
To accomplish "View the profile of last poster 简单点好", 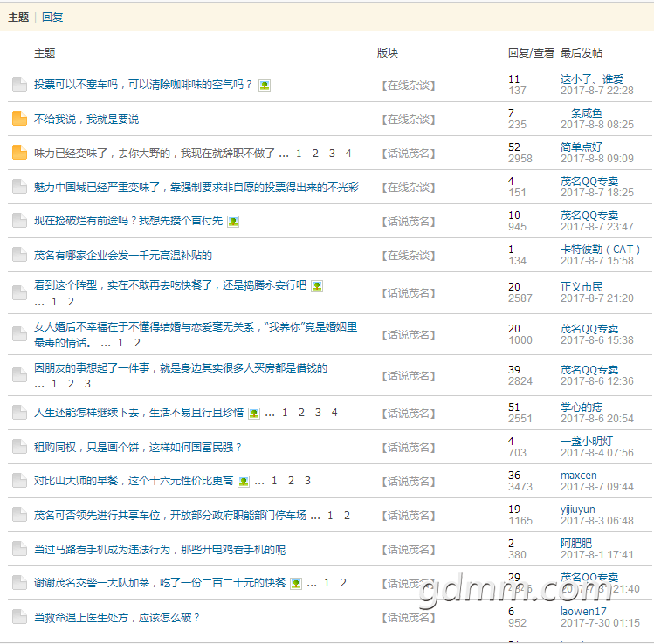I will tap(582, 147).
